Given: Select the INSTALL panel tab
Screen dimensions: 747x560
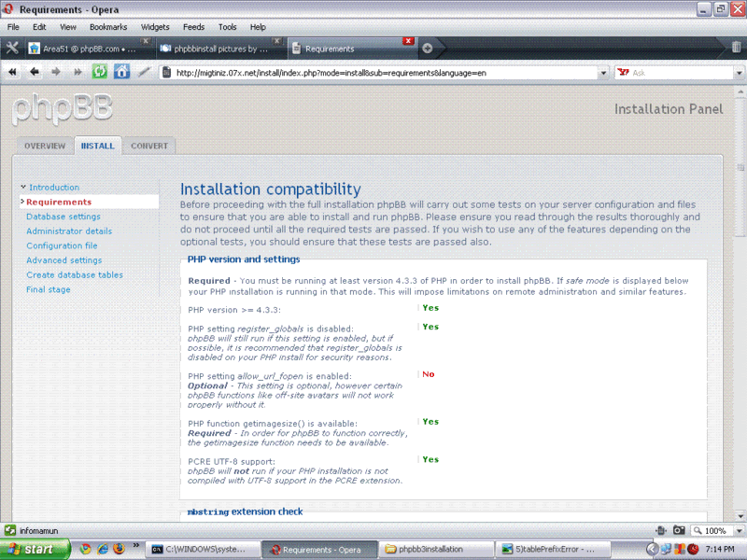Looking at the screenshot, I should point(98,146).
